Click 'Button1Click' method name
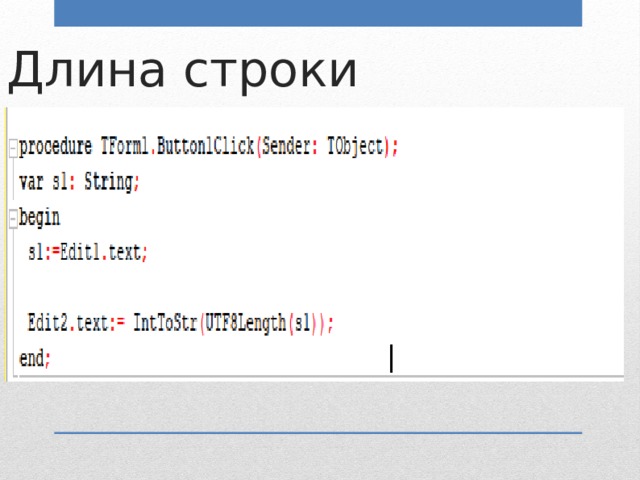This screenshot has width=640, height=480. (x=206, y=146)
